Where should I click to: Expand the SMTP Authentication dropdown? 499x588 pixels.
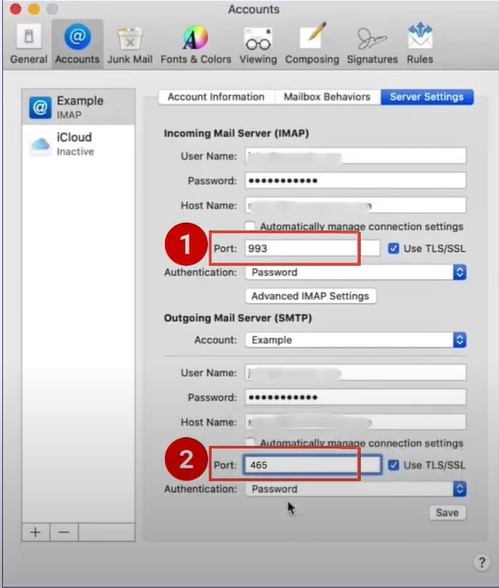pyautogui.click(x=355, y=489)
